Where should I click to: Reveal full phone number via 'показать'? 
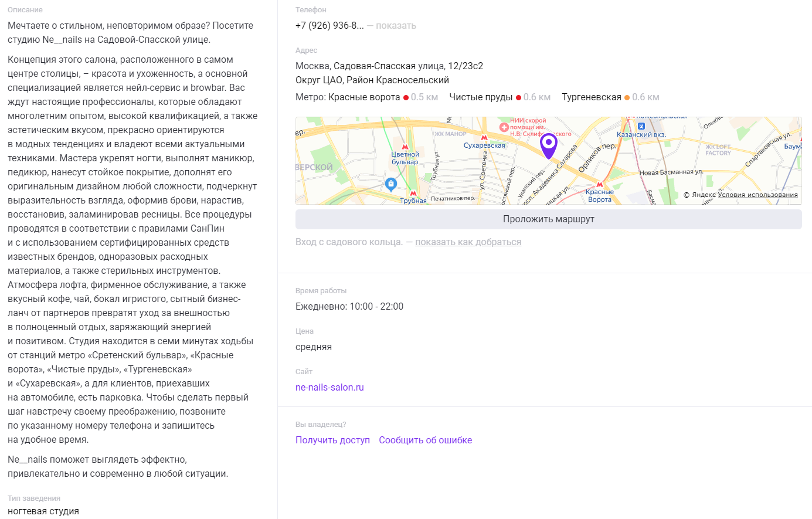pos(396,26)
